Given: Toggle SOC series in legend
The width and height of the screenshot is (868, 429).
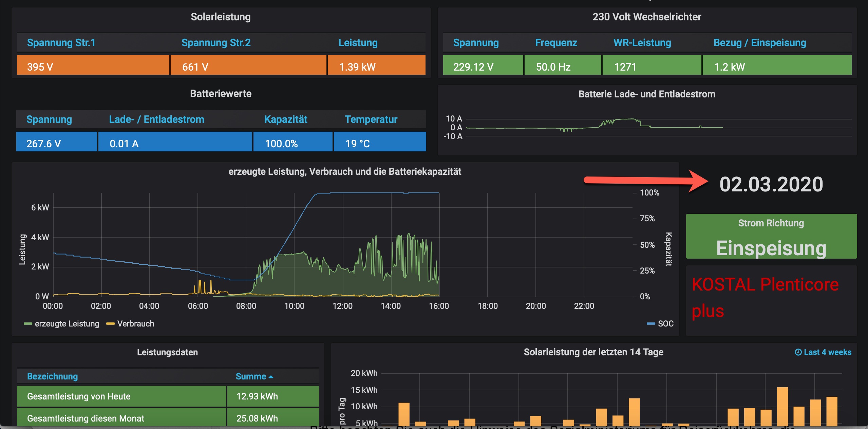Looking at the screenshot, I should (665, 324).
